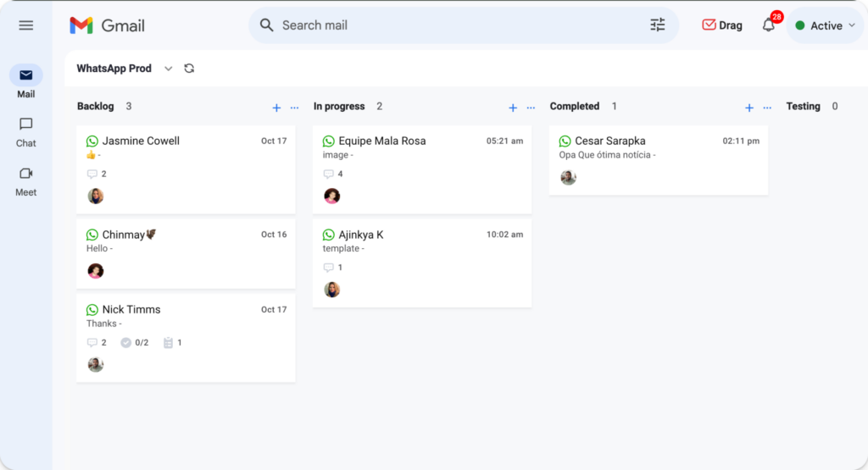Click the Backlog column title
Screen dimensions: 868x470
point(95,106)
